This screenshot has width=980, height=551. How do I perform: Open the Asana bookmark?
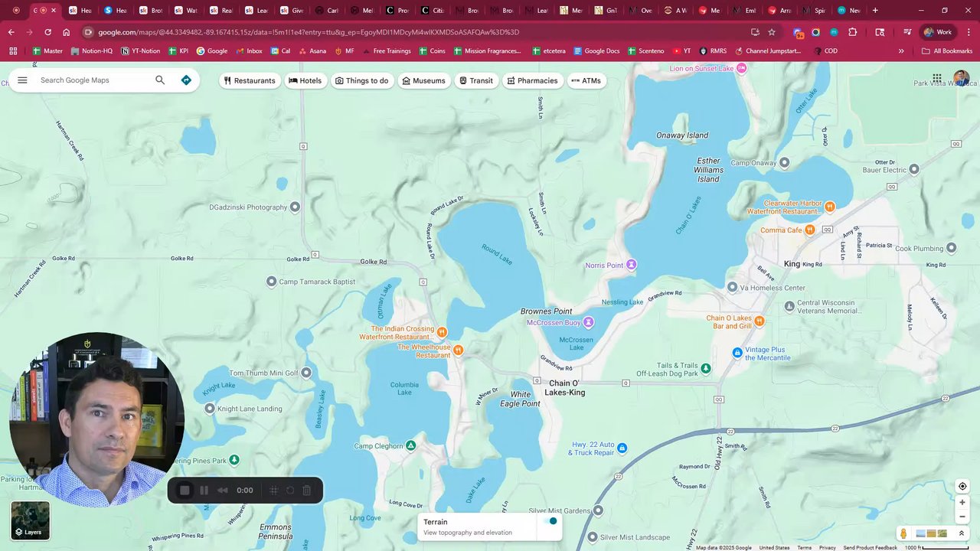coord(312,51)
